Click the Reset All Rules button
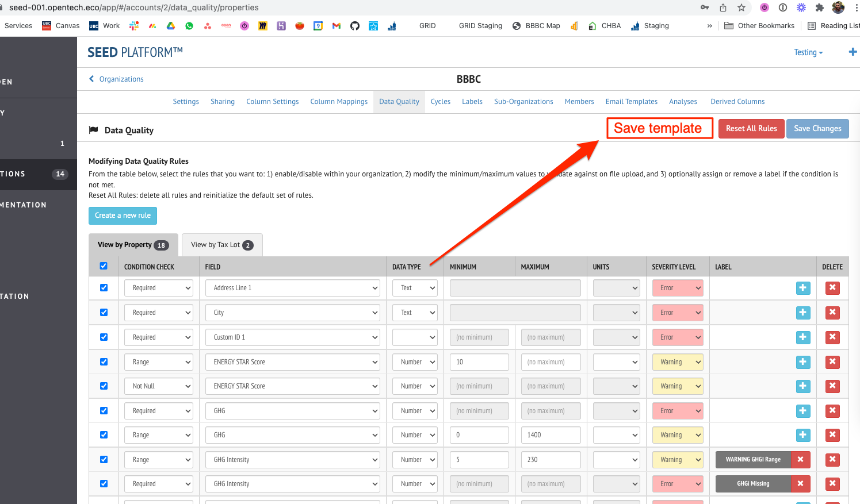This screenshot has height=504, width=860. point(751,128)
